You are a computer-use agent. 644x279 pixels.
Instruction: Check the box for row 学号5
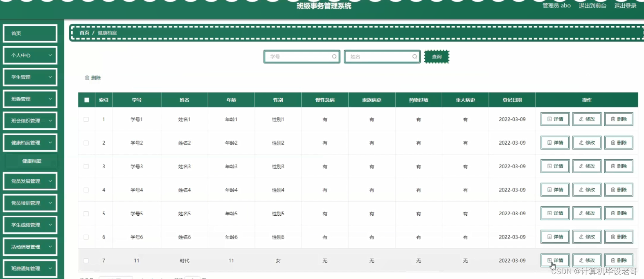86,214
